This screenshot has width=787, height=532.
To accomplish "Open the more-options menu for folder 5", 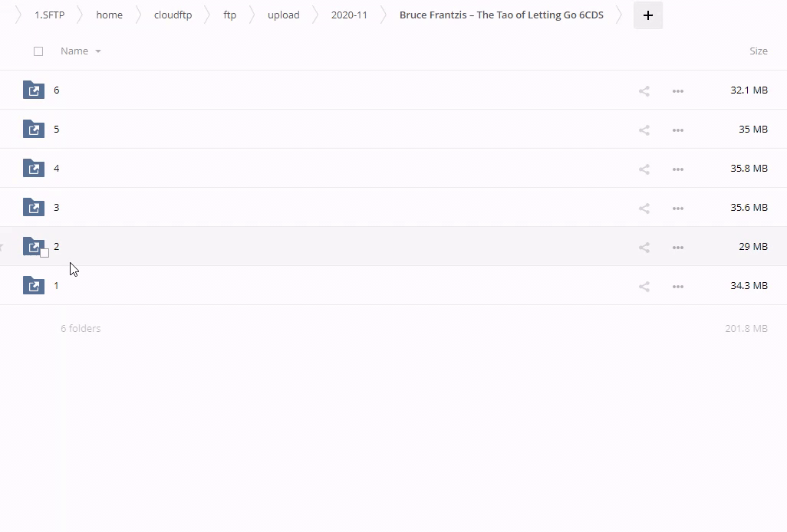I will (x=677, y=130).
